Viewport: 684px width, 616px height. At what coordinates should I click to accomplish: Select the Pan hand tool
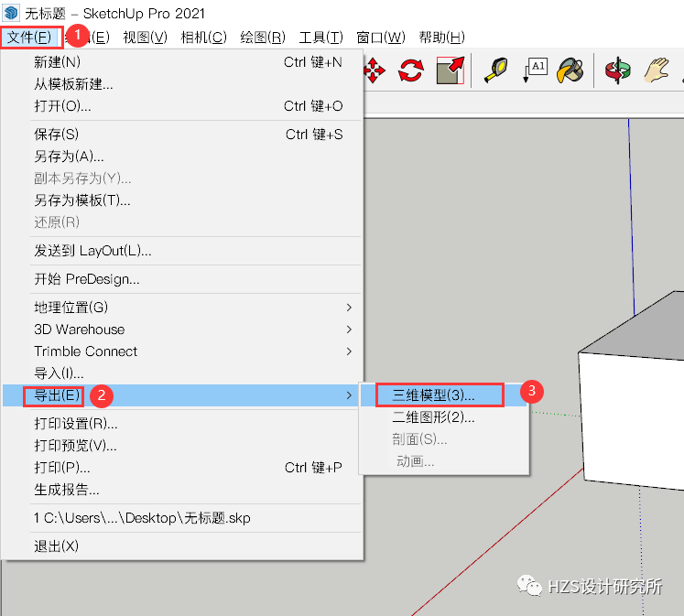click(657, 70)
